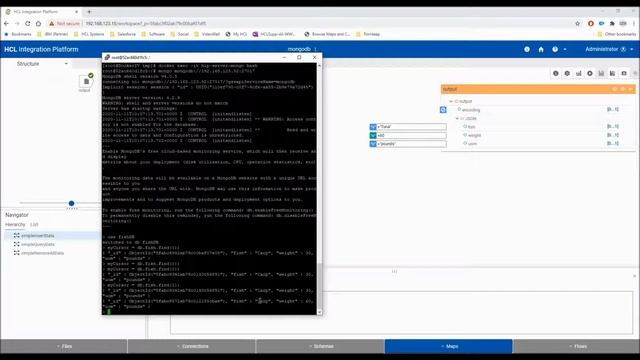
Task: Select the uom field in output tree
Action: [472, 144]
